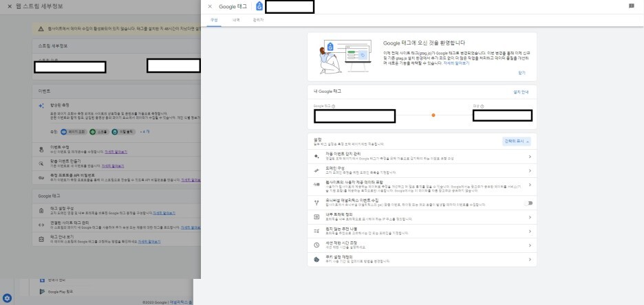Image resolution: width=644 pixels, height=305 pixels.
Task: Click the 향상된 측정 sparkle icon
Action: (x=41, y=106)
